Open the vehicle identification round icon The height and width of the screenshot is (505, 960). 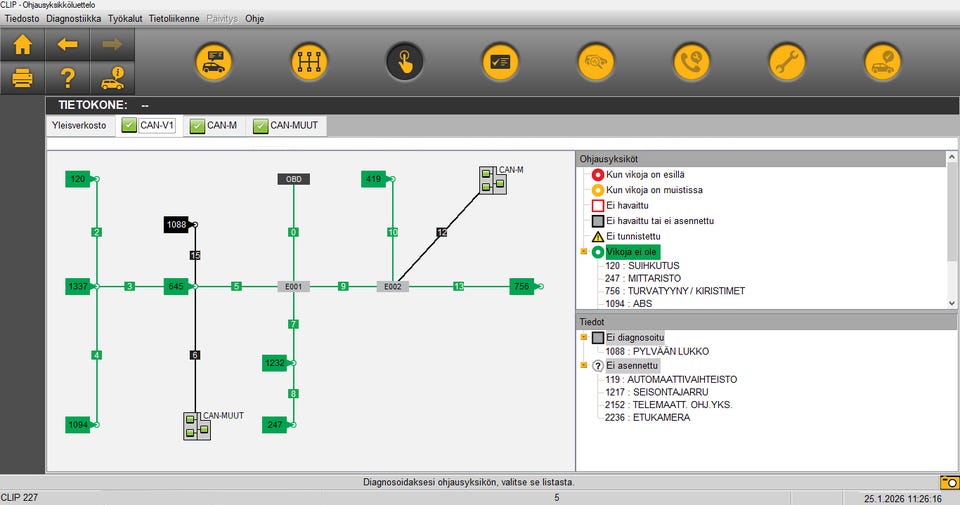pyautogui.click(x=214, y=62)
